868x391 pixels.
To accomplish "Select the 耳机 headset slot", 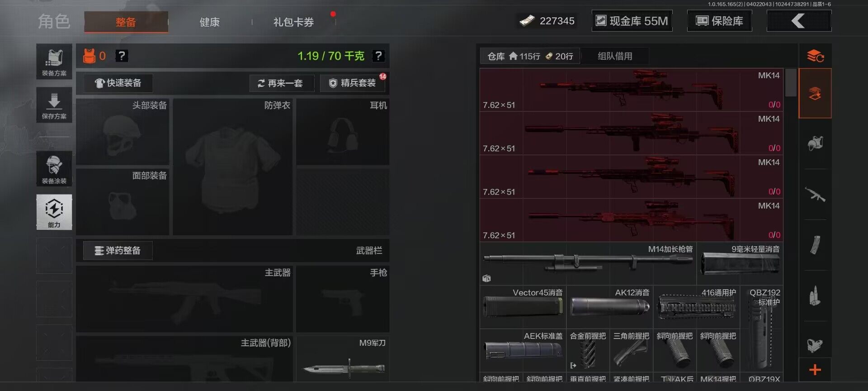I will tap(343, 132).
